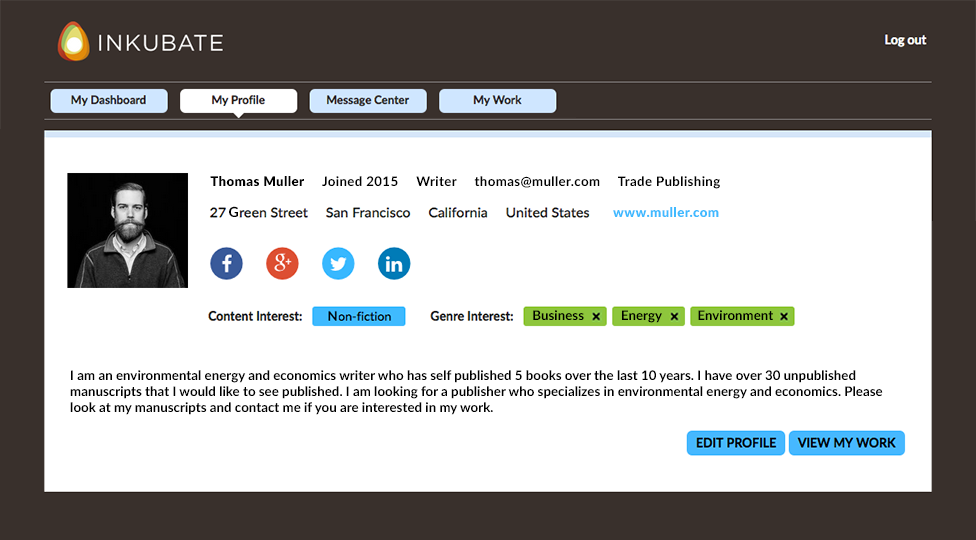Click the 27 Green Street address
976x540 pixels.
pyautogui.click(x=258, y=213)
